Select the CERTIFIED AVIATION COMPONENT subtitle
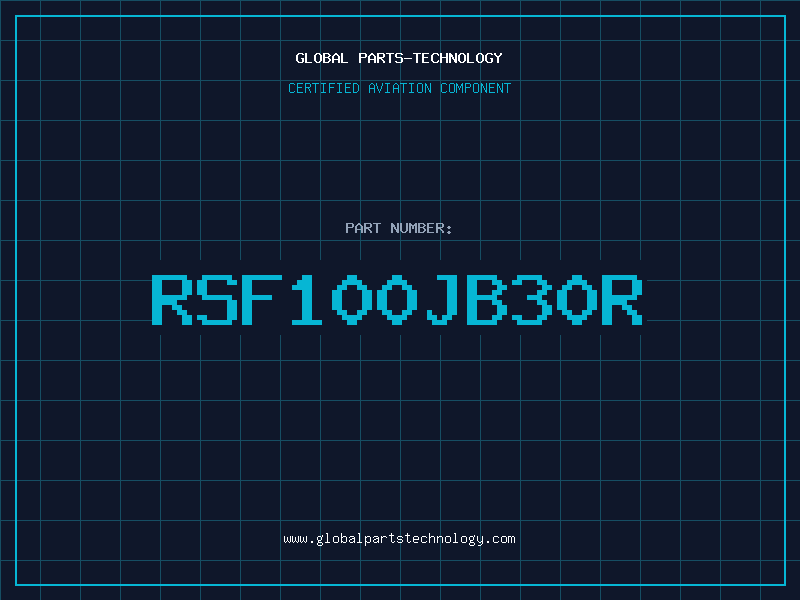Screen dimensions: 800x600 tap(399, 88)
